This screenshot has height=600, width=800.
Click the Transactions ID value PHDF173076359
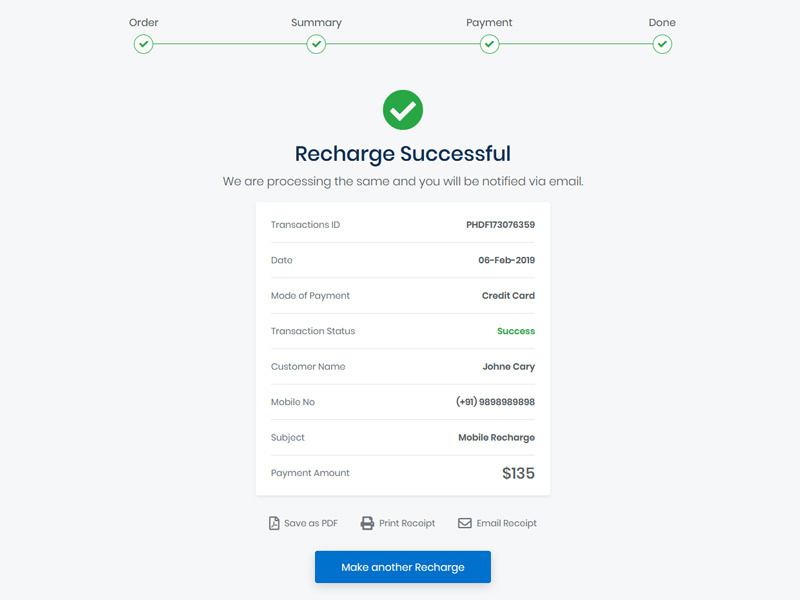pyautogui.click(x=499, y=224)
